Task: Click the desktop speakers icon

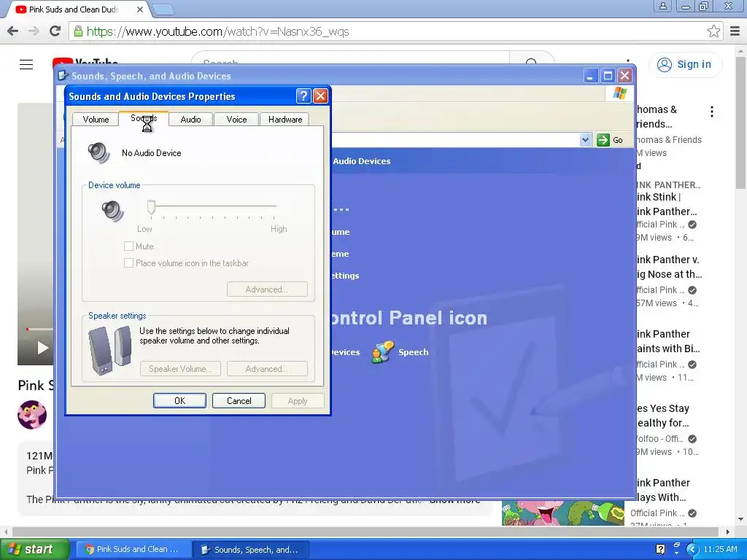Action: click(110, 351)
